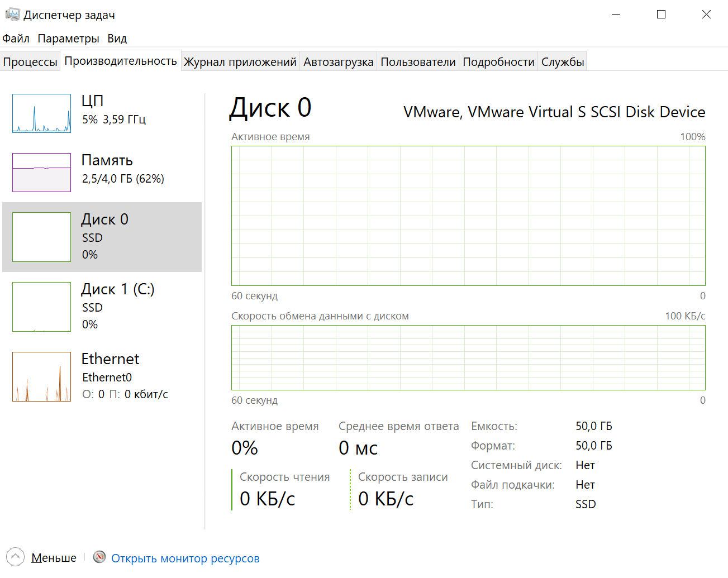This screenshot has height=578, width=728.
Task: Click the Fewer details chevron icon
Action: (15, 557)
